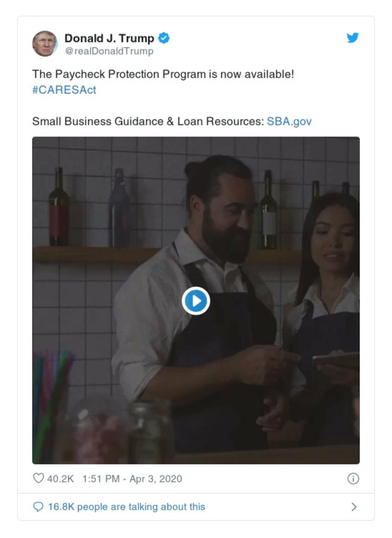Viewport: 392px width, 538px height.
Task: Open the @realDonaldTrump handle
Action: tap(109, 51)
